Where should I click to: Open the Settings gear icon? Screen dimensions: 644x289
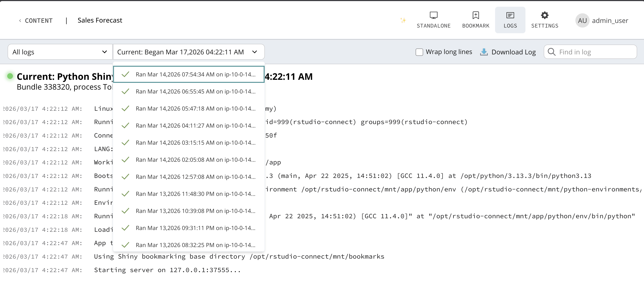(x=544, y=15)
